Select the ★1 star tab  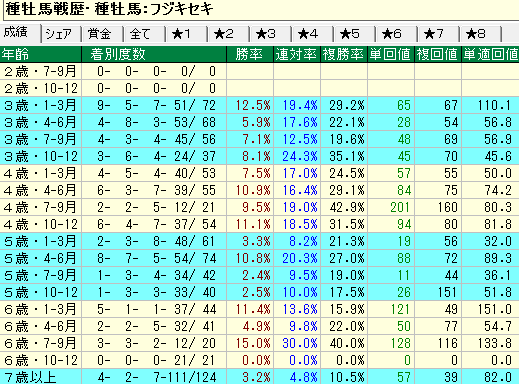click(x=187, y=34)
